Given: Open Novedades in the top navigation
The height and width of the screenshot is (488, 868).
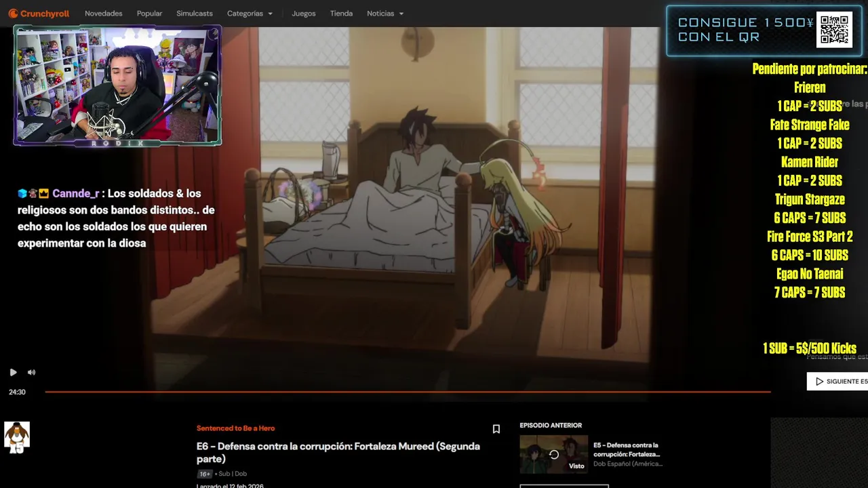Looking at the screenshot, I should tap(104, 14).
